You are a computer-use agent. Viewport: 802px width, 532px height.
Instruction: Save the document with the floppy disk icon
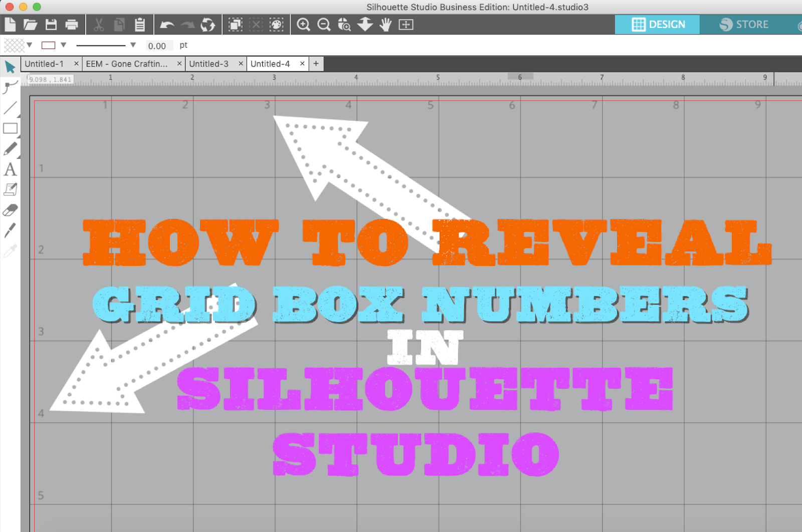(51, 24)
